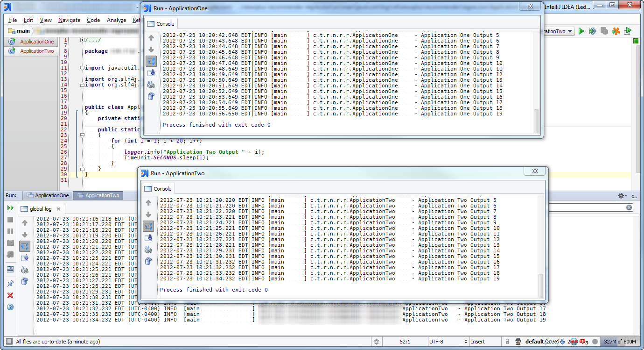Collapse the main method fold at line 23
644x350 pixels.
tap(83, 135)
